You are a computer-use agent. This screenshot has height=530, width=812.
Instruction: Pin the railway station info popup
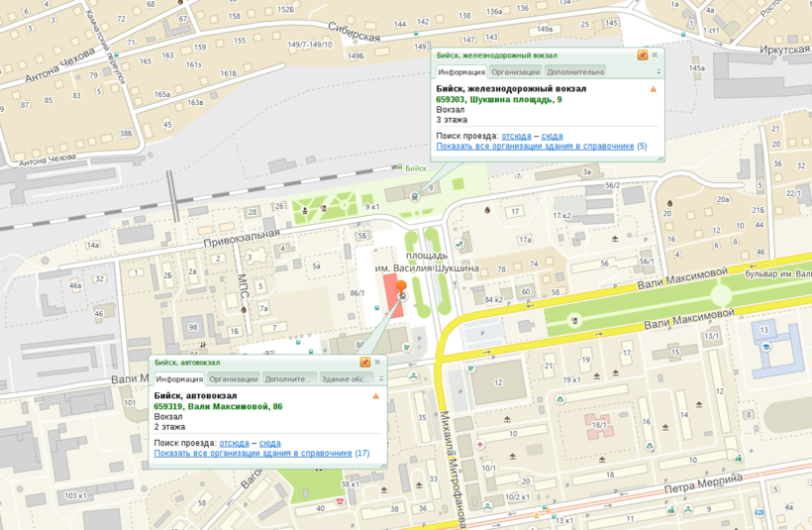click(642, 55)
